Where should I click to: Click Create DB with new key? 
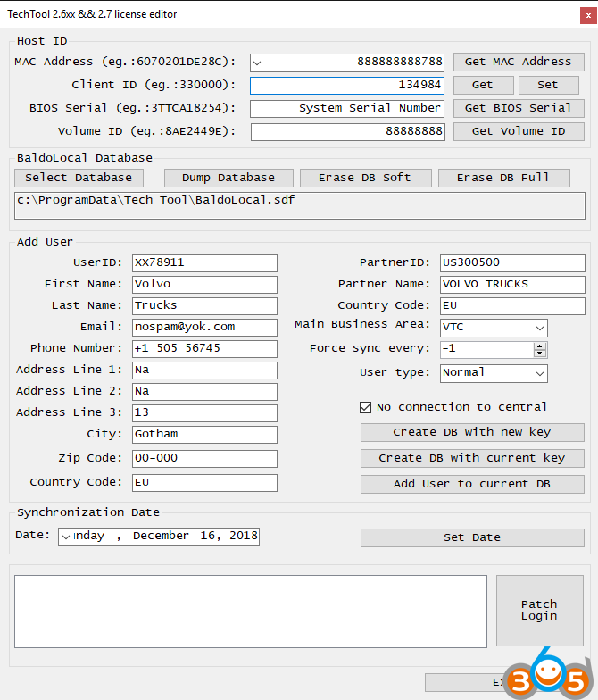pos(472,432)
